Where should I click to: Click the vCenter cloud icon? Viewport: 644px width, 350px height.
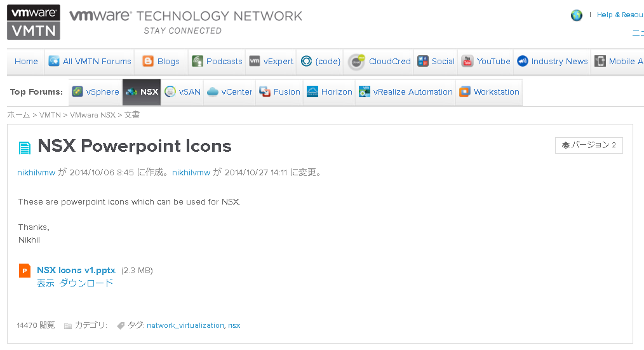pyautogui.click(x=213, y=92)
